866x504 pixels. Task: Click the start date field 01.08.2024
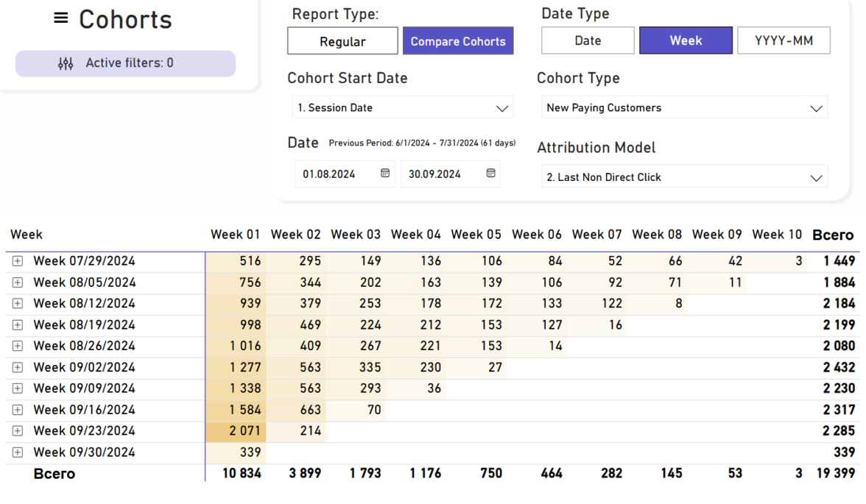tap(330, 174)
